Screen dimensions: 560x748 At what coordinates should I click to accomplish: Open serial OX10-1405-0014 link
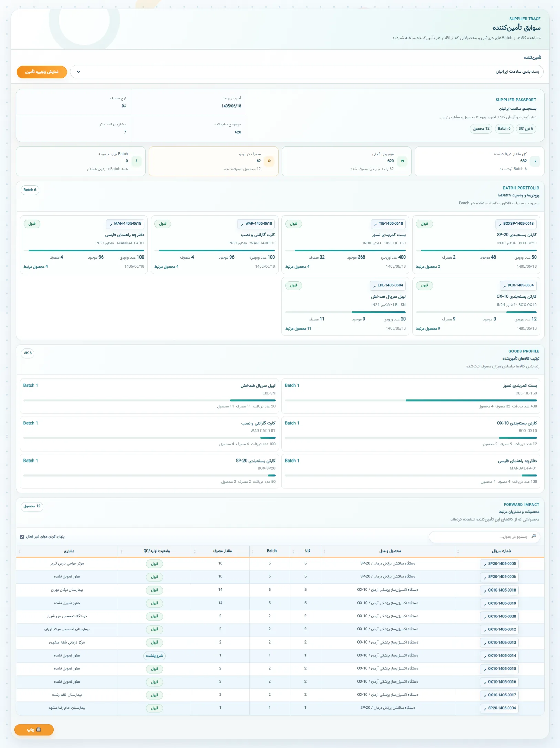tap(499, 656)
